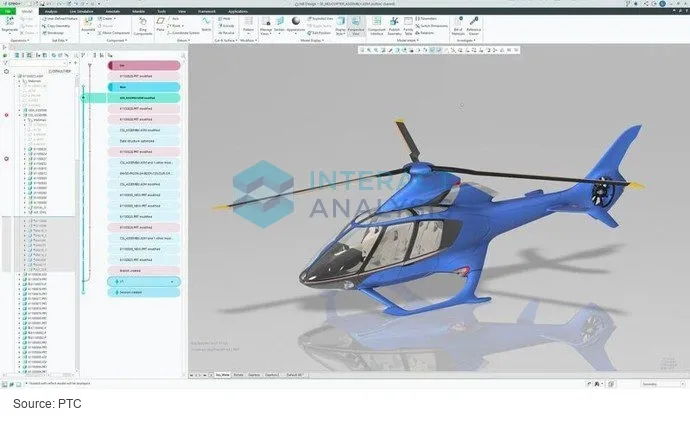This screenshot has width=690, height=421.
Task: Expand the Operations group dropdown
Action: (x=20, y=40)
